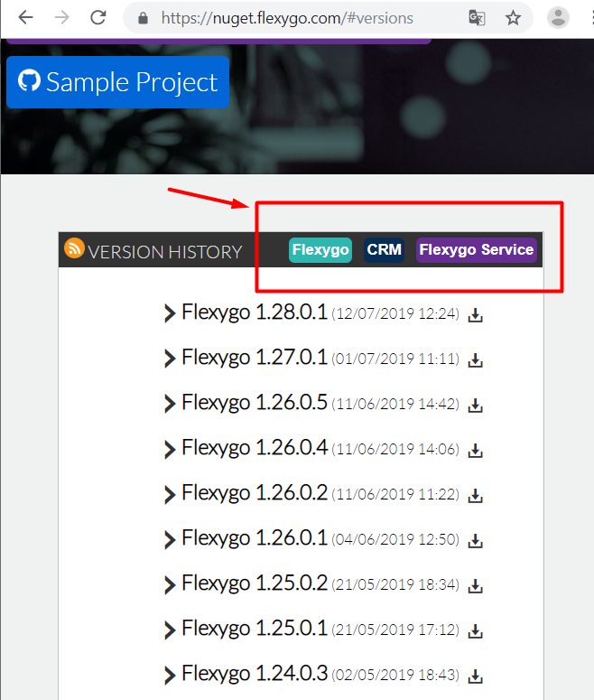Open the Flexygo 1.25.0.1 version title

click(x=255, y=629)
